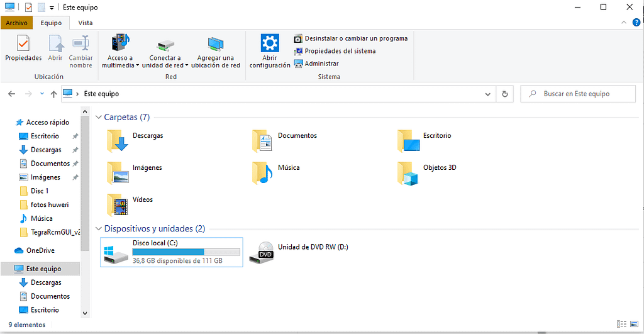Click the forward navigation arrow
Screen dimensions: 644x334
(x=28, y=94)
